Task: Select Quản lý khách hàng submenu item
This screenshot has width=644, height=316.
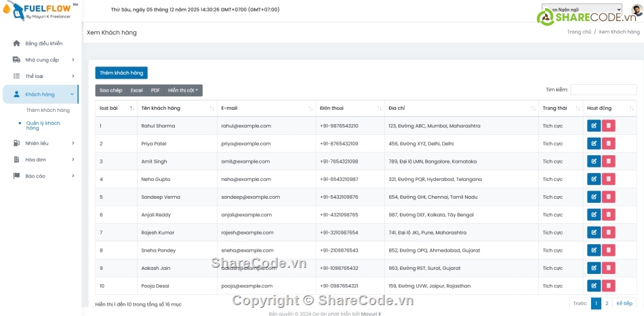Action: [x=43, y=125]
